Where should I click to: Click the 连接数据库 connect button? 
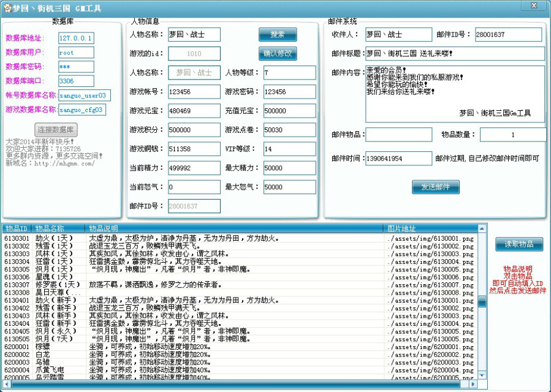pyautogui.click(x=56, y=130)
